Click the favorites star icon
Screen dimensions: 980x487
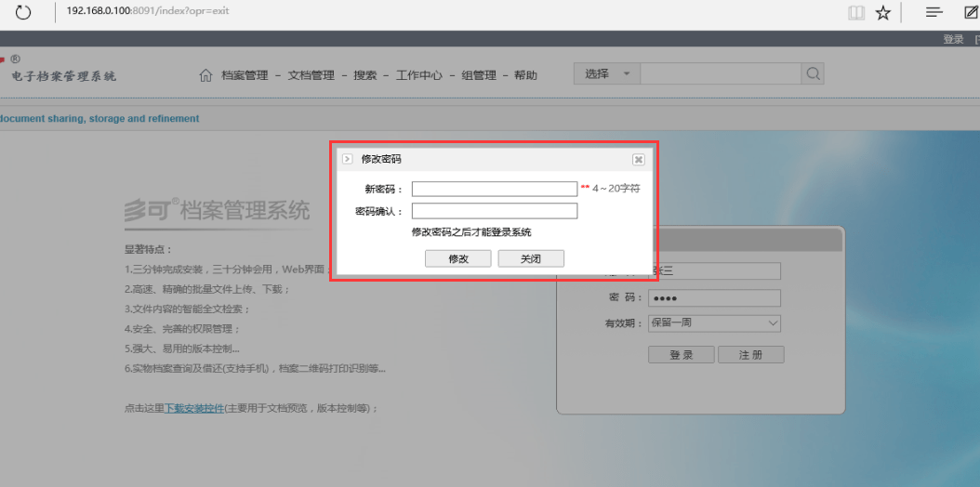[x=883, y=12]
